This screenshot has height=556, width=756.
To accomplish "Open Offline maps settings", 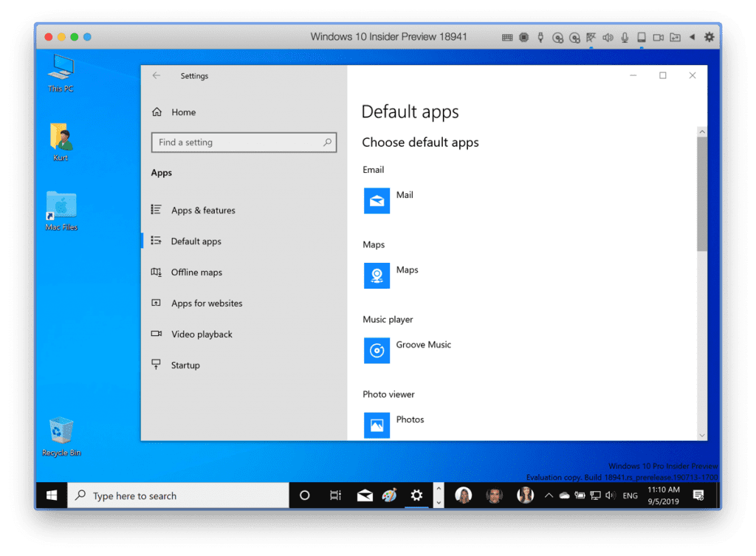I will 195,272.
